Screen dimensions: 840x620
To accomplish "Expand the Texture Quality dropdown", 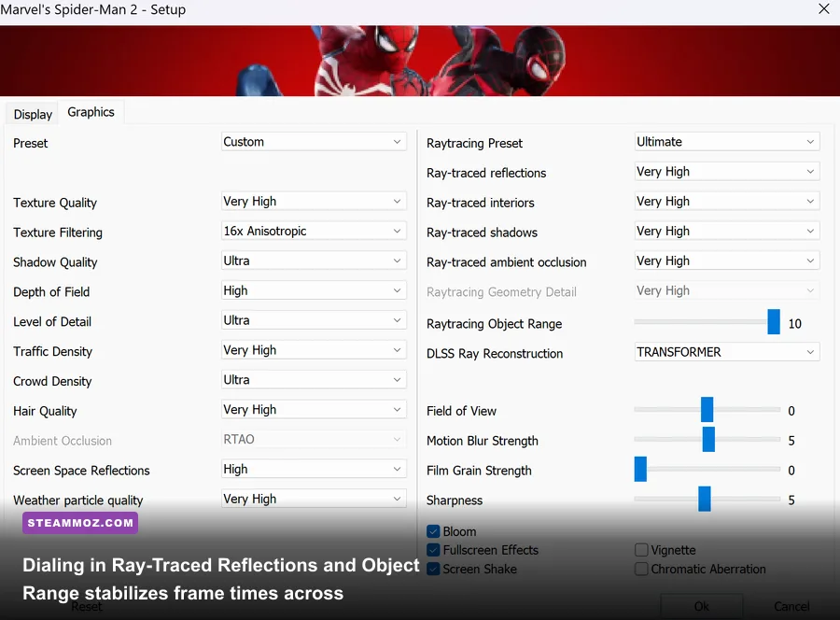I will coord(314,202).
